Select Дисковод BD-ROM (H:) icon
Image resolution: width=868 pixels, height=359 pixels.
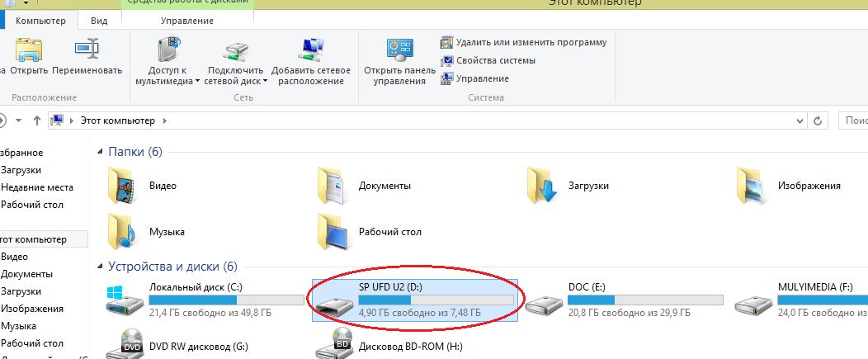(x=334, y=345)
